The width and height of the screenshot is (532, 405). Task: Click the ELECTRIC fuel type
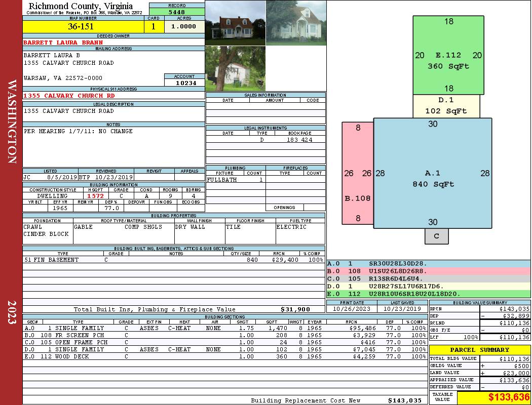291,227
